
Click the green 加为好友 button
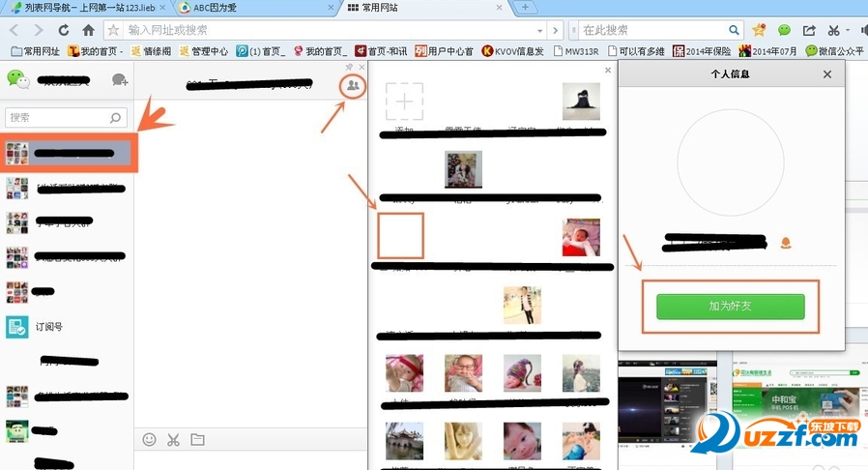click(x=730, y=307)
